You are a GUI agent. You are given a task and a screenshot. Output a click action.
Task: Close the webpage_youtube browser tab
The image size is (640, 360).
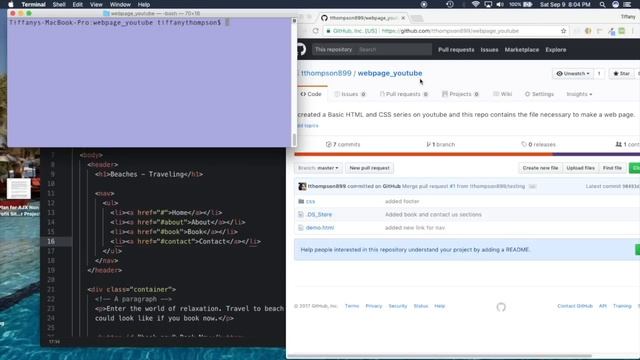[x=403, y=18]
